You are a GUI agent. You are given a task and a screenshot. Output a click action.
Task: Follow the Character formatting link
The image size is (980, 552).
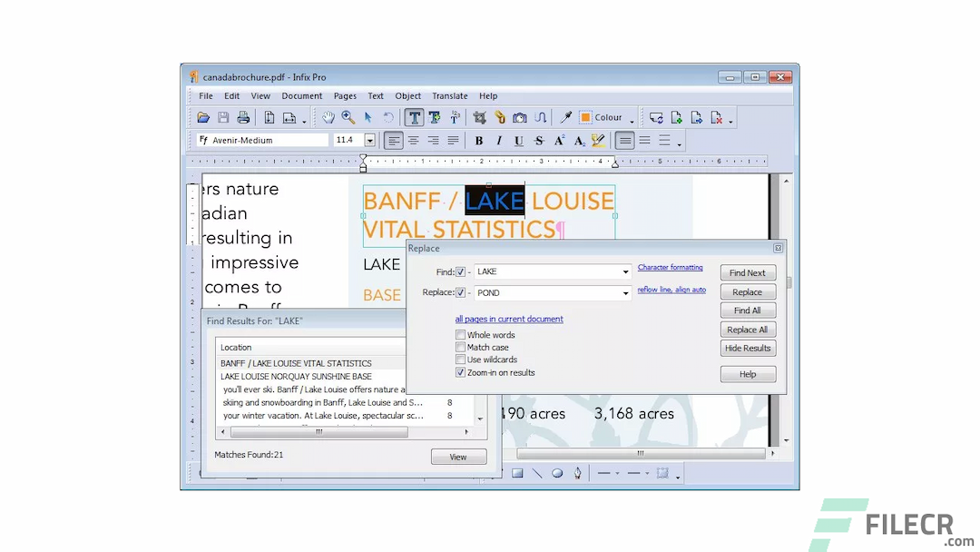(670, 267)
